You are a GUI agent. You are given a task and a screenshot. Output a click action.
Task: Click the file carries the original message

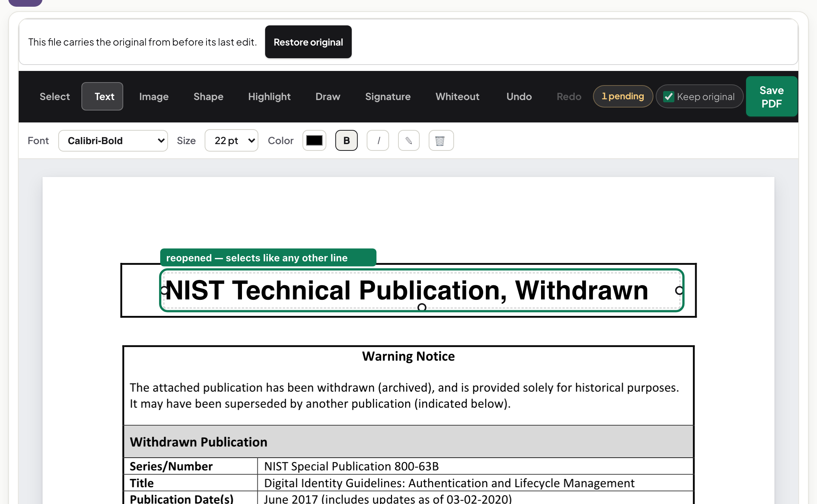click(142, 42)
